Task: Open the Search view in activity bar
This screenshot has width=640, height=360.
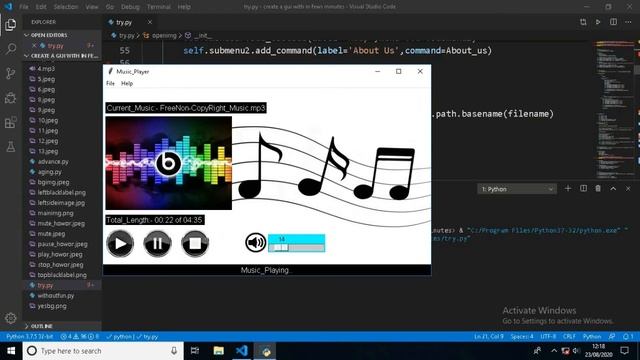Action: tap(11, 49)
